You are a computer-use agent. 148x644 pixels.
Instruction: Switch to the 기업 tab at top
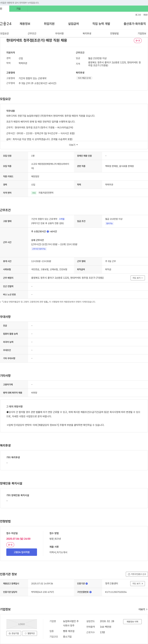(x=18, y=8)
